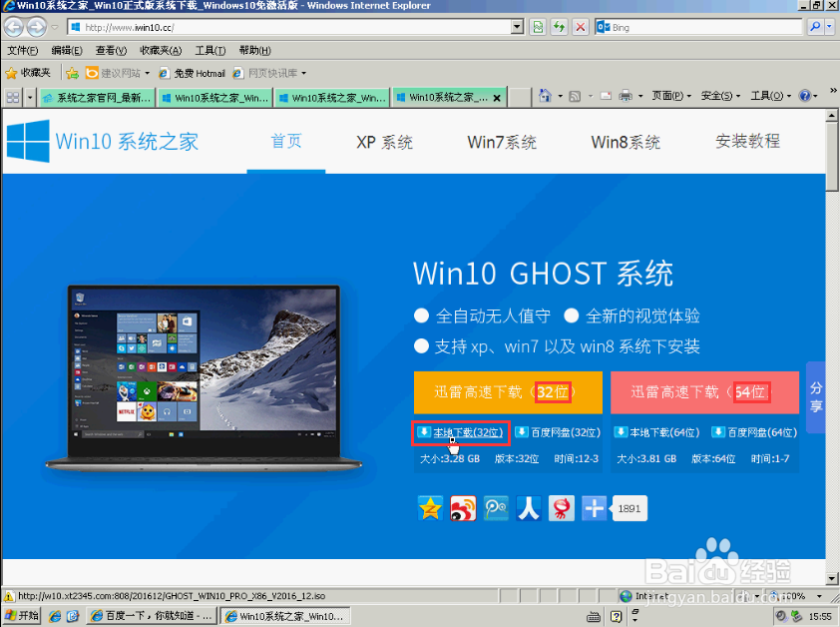
Task: Click in the URL address field
Action: (289, 27)
